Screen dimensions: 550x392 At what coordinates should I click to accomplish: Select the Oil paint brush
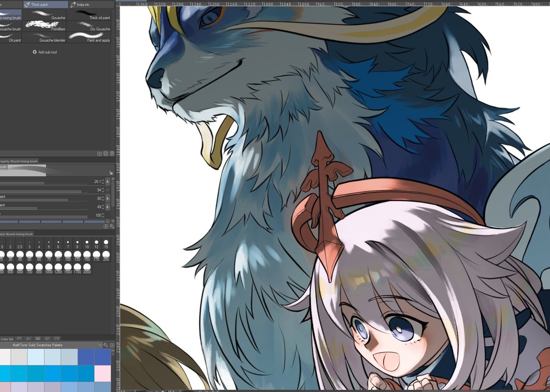(11, 38)
